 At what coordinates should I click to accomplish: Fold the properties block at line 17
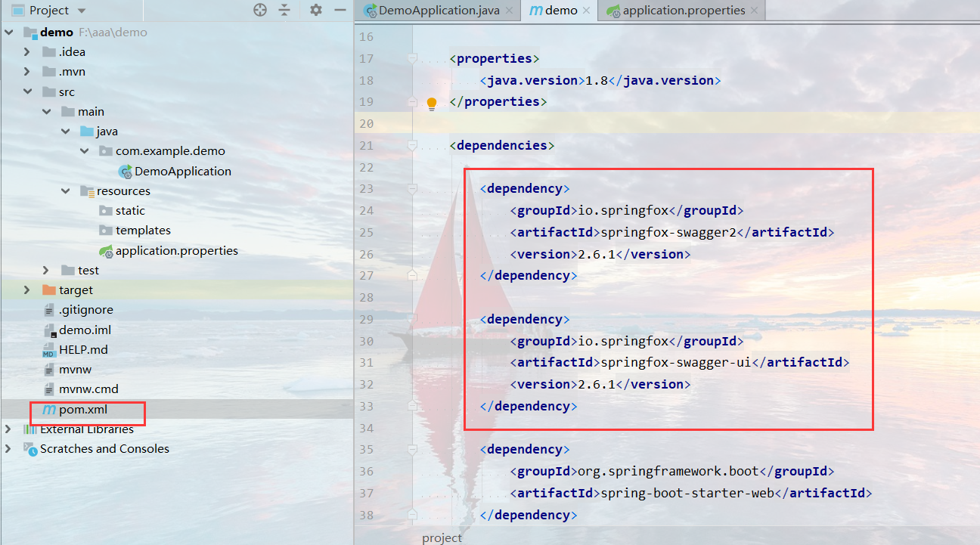pos(411,58)
